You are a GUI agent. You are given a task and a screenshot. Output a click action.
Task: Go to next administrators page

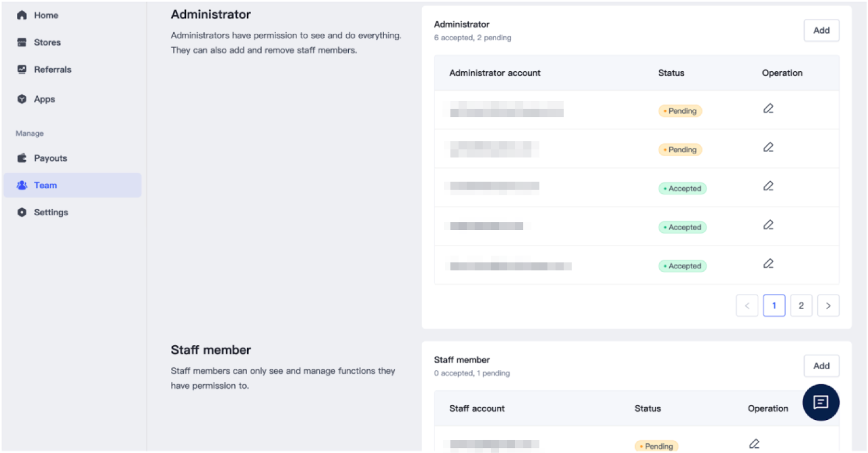tap(828, 306)
